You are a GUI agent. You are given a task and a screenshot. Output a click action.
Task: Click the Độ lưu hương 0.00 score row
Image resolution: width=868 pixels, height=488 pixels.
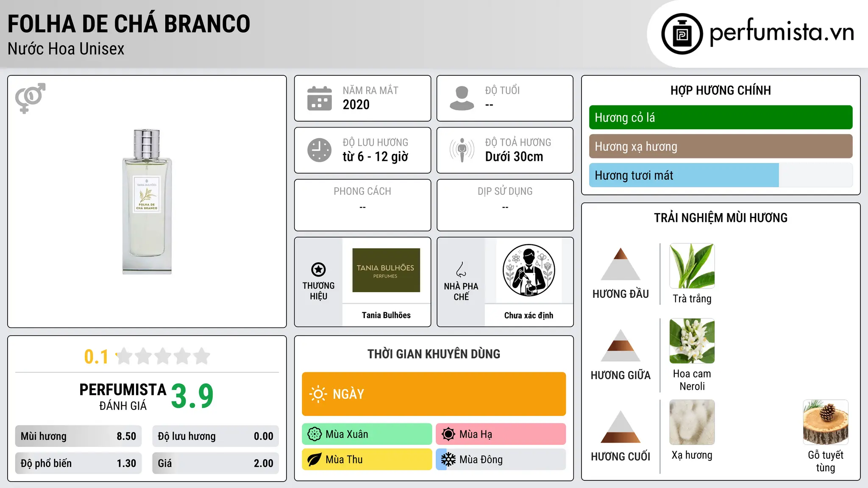click(x=215, y=436)
